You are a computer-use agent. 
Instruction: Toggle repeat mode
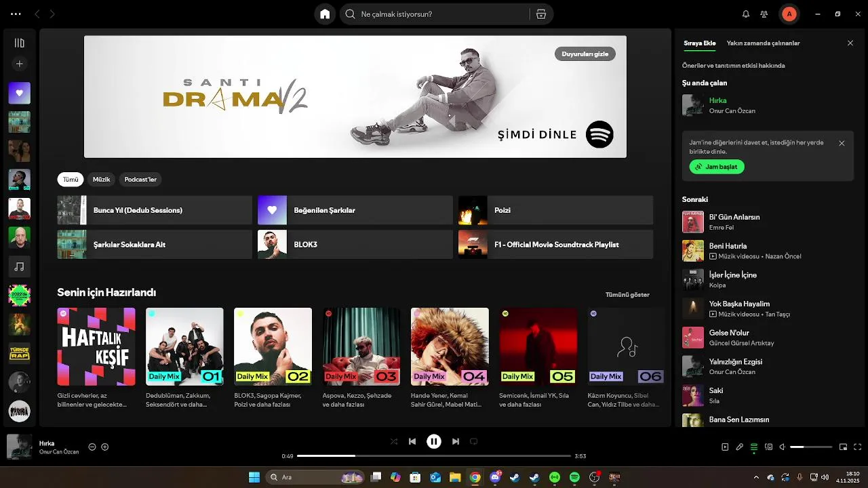(x=474, y=441)
